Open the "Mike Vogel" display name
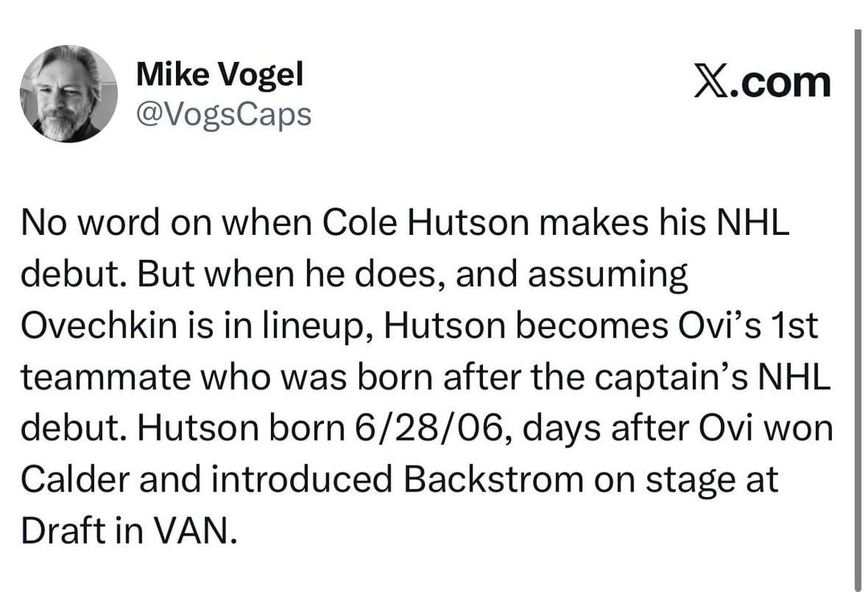The height and width of the screenshot is (592, 868). pyautogui.click(x=220, y=75)
